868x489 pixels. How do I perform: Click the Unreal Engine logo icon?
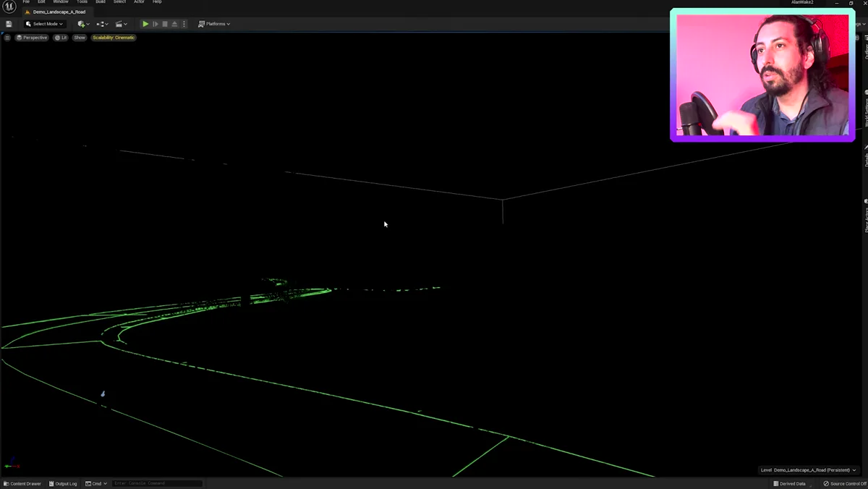pos(9,6)
